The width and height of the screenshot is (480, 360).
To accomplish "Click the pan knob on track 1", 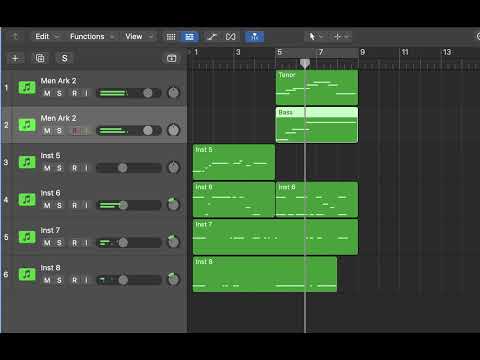I will pyautogui.click(x=173, y=93).
